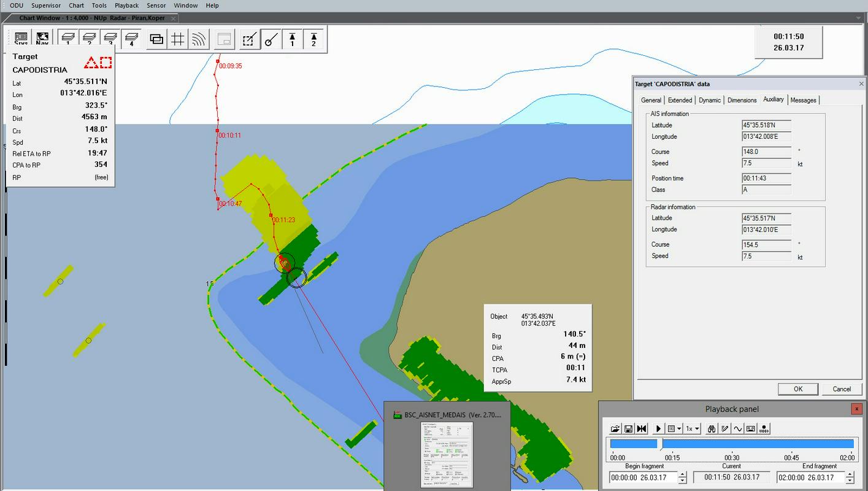868x491 pixels.
Task: Toggle the range and bearing line tool
Action: 271,39
